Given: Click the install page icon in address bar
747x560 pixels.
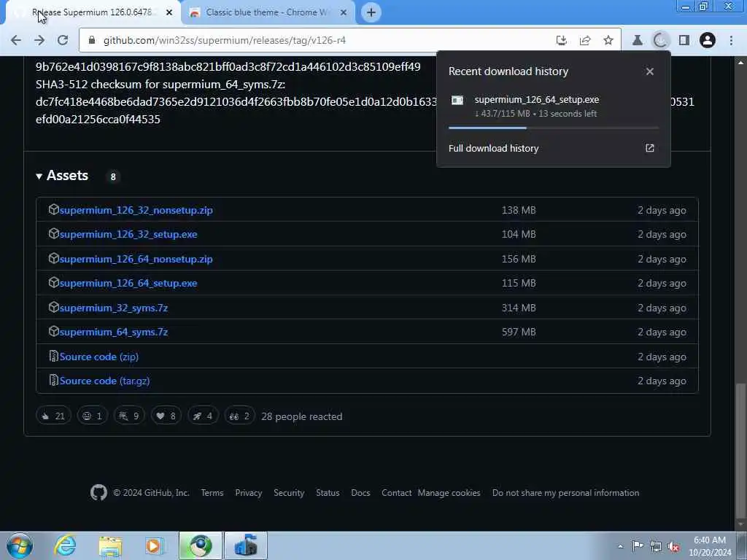Looking at the screenshot, I should coord(562,41).
